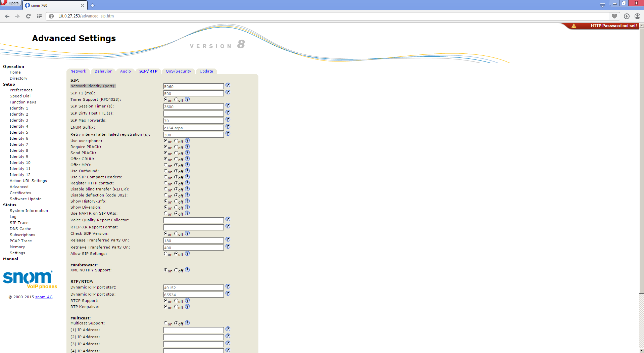Open Function Keys setup page

click(x=23, y=102)
